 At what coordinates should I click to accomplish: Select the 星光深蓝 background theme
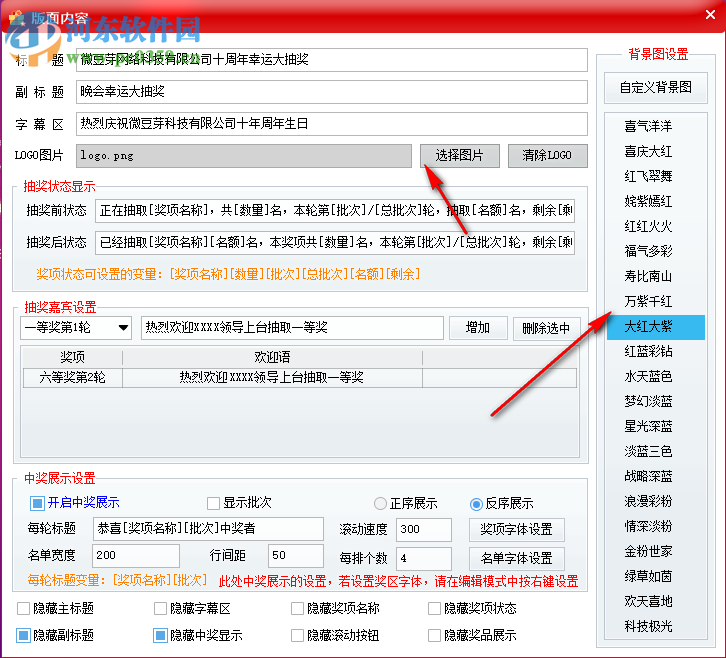pos(656,426)
